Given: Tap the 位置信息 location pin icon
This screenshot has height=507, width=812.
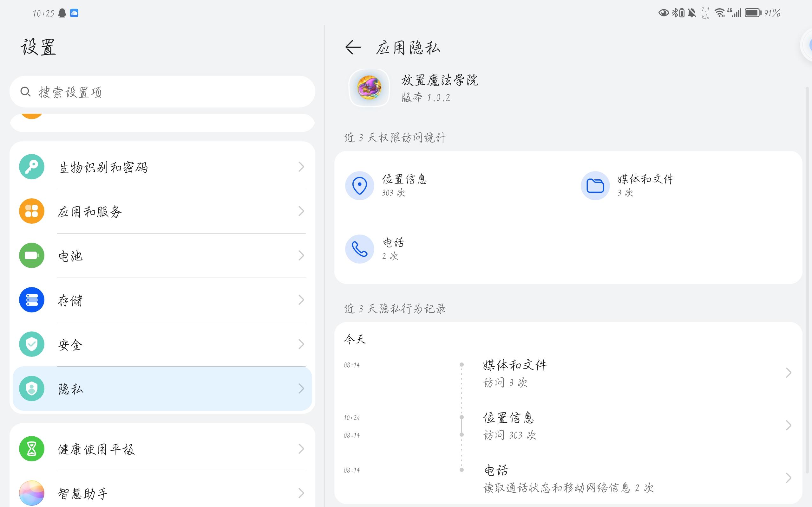Looking at the screenshot, I should (x=359, y=186).
